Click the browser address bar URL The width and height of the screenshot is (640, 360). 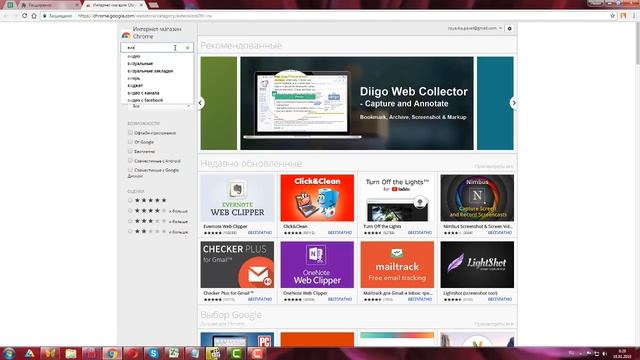[x=145, y=16]
